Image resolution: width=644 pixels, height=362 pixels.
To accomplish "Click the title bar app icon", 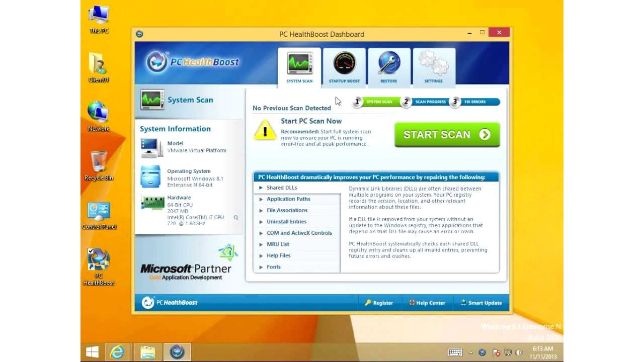I will point(139,34).
